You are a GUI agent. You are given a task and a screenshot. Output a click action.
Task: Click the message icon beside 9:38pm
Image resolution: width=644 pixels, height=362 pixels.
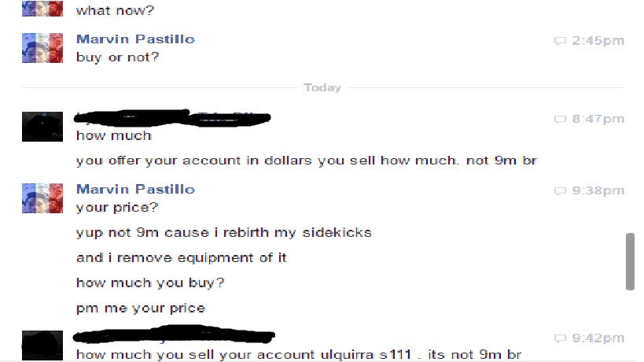pyautogui.click(x=560, y=191)
